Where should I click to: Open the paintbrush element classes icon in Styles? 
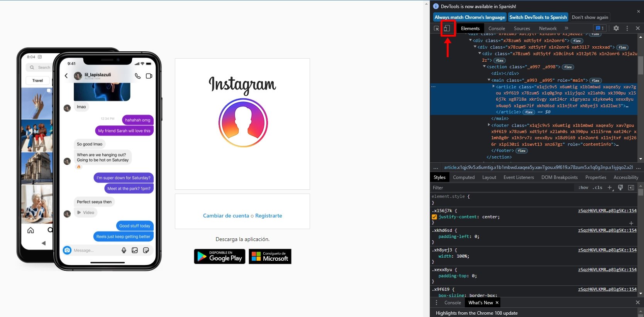click(620, 187)
